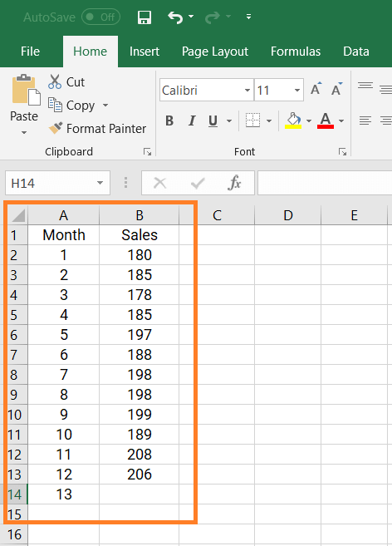The width and height of the screenshot is (392, 546).
Task: Apply cell borders with borders icon
Action: (x=252, y=121)
